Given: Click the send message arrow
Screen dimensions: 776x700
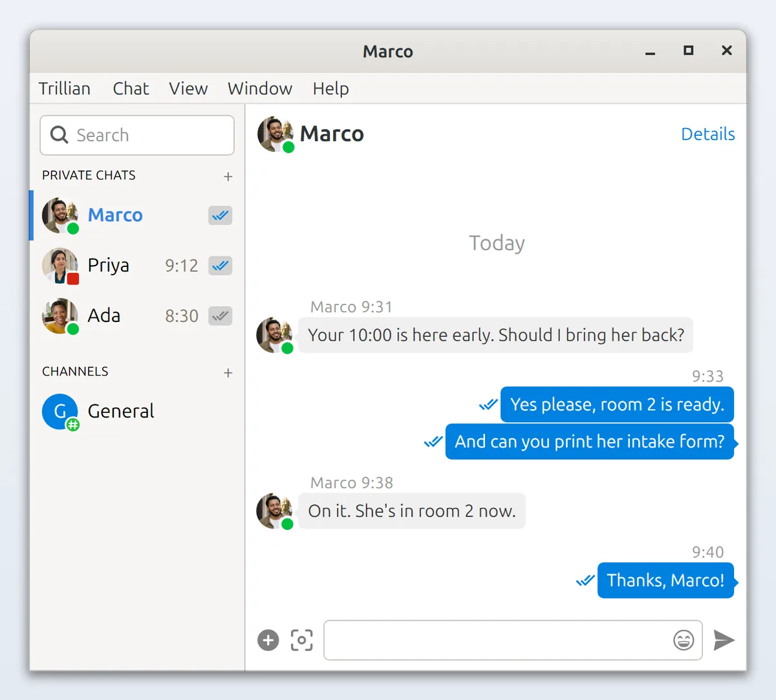Looking at the screenshot, I should point(724,640).
